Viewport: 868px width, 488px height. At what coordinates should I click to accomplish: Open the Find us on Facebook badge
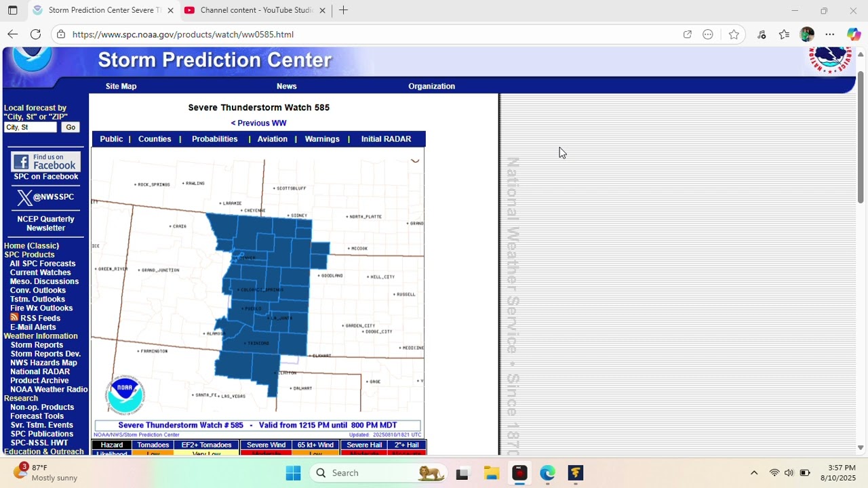(x=45, y=161)
